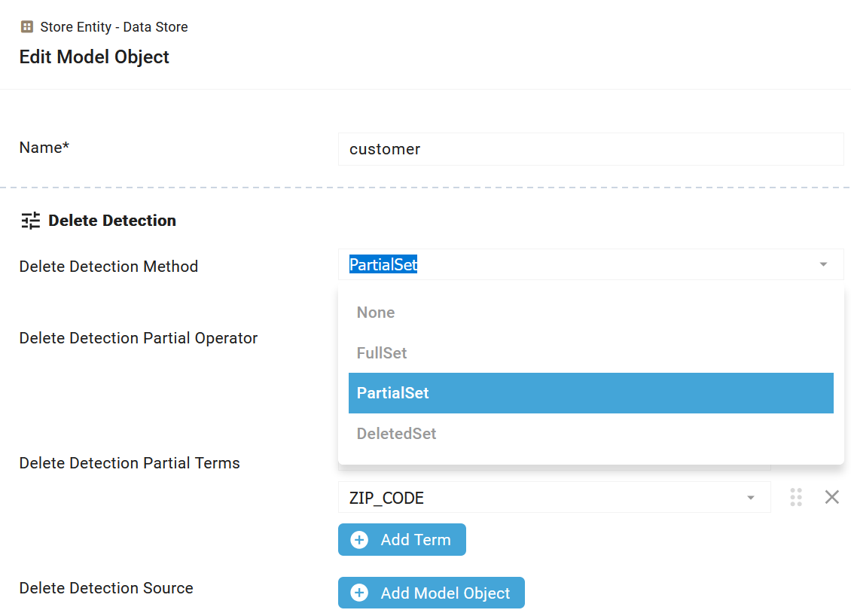Choose FullSet from the method list
This screenshot has height=616, width=851.
tap(590, 352)
